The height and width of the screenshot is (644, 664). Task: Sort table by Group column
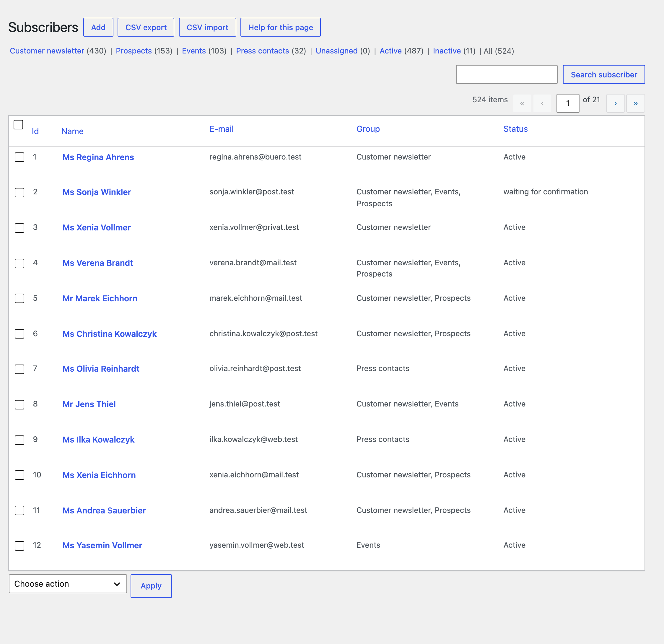tap(368, 129)
